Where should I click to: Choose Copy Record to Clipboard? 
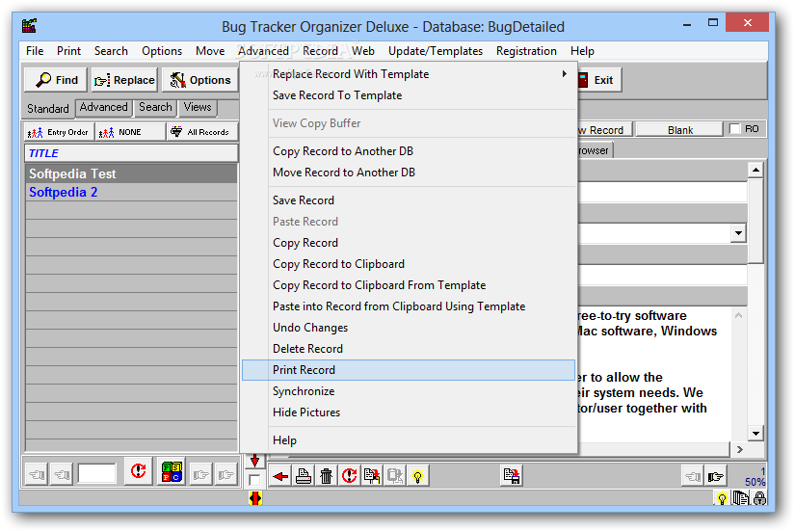point(409,264)
